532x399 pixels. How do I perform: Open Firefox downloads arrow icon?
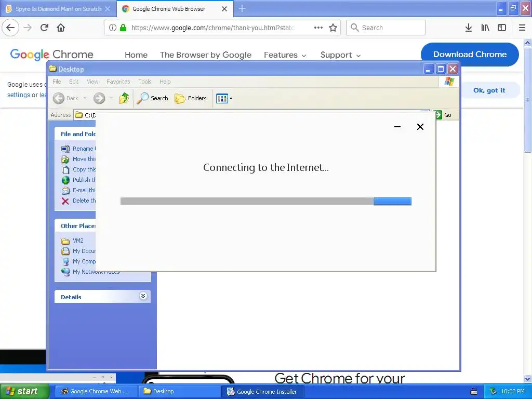pyautogui.click(x=469, y=28)
